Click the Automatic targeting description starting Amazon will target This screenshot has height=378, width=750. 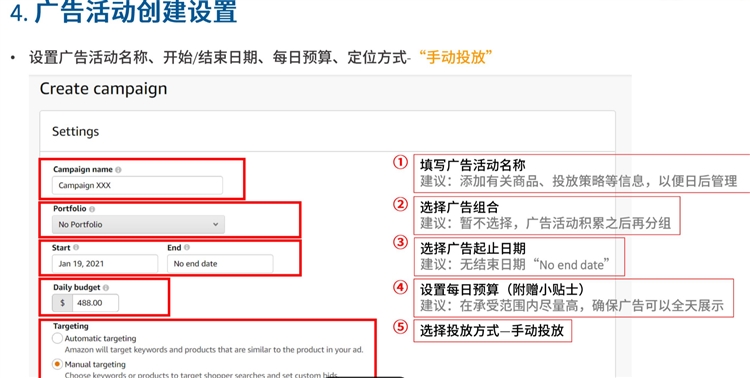pyautogui.click(x=214, y=350)
